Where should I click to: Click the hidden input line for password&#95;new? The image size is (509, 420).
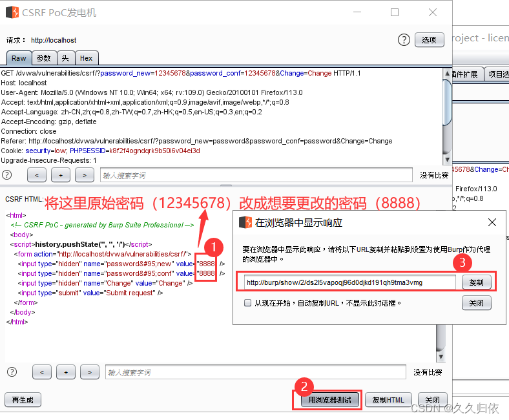pos(121,264)
